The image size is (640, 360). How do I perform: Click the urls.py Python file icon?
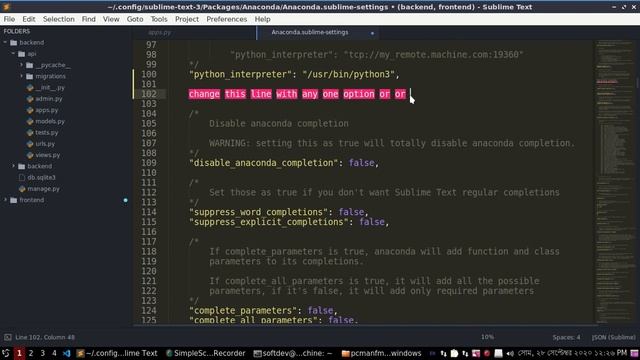point(30,144)
